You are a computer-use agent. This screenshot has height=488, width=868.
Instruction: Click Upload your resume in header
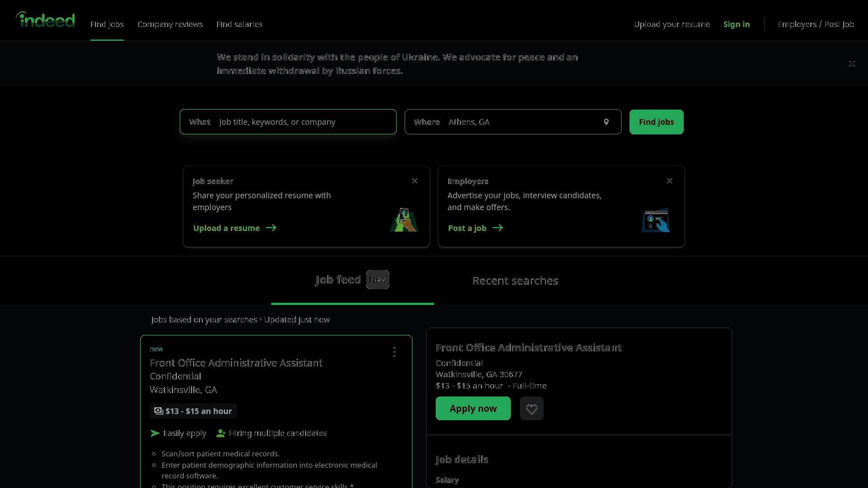coord(672,24)
